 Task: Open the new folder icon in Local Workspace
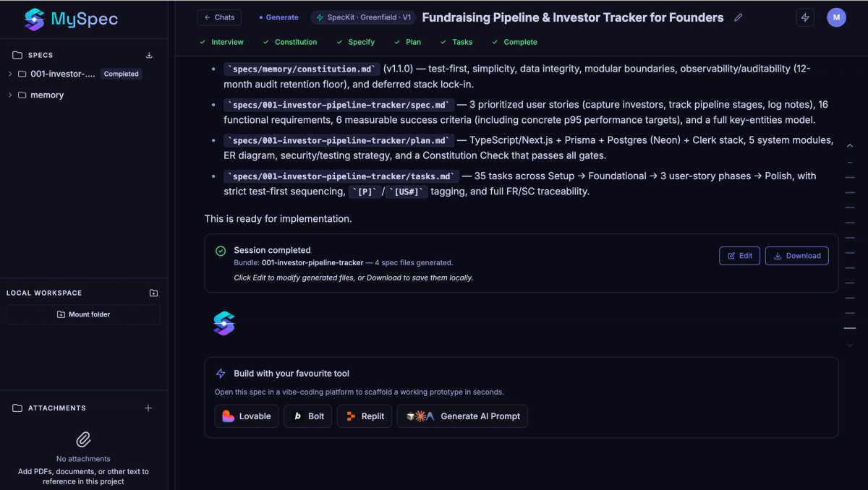coord(153,293)
